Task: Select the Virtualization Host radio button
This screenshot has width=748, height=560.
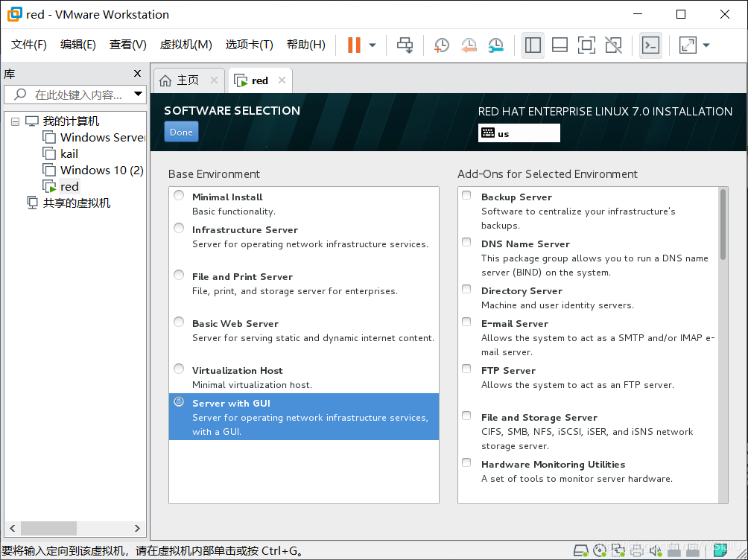Action: pyautogui.click(x=179, y=369)
